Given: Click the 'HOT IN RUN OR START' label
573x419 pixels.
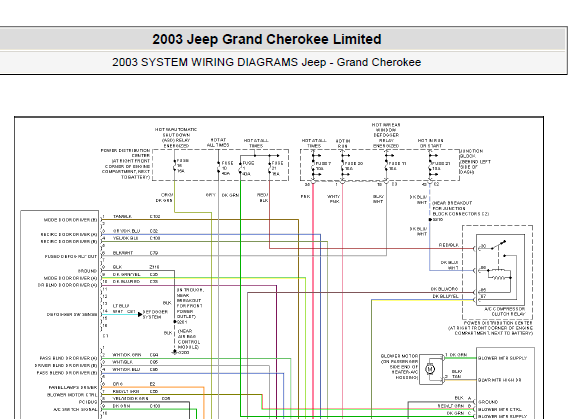Looking at the screenshot, I should (x=430, y=143).
